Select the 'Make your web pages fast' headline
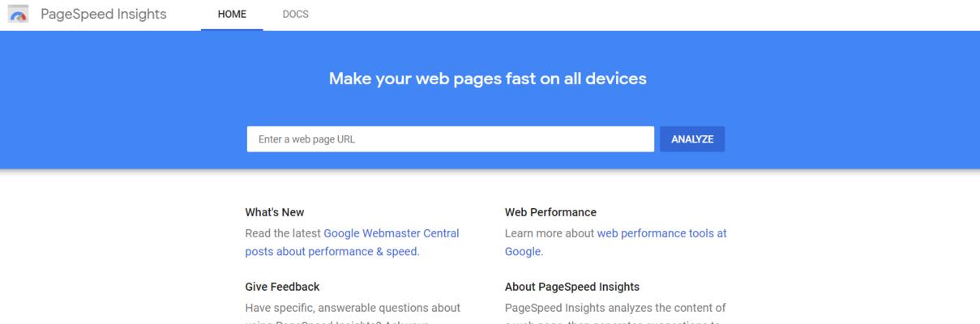980x324 pixels. coord(488,79)
